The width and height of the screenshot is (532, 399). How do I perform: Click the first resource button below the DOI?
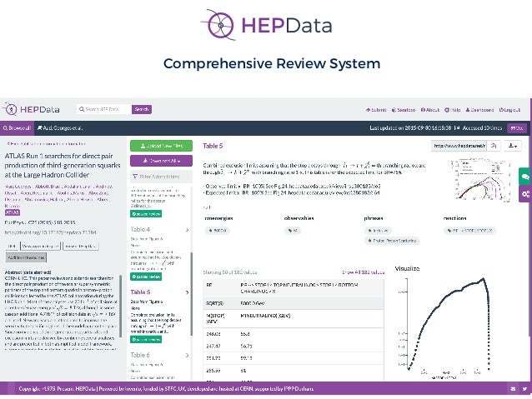click(x=13, y=246)
